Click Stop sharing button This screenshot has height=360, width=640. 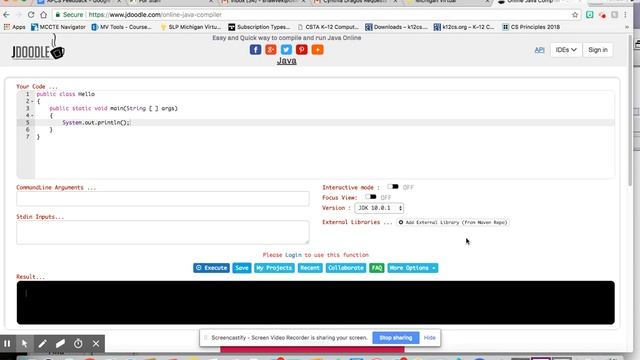[x=396, y=338]
